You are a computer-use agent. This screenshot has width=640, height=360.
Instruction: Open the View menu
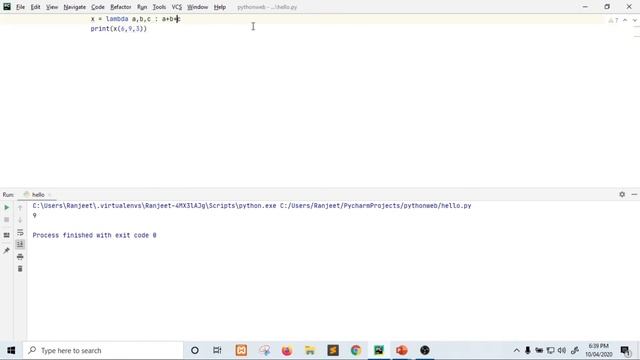coord(52,7)
